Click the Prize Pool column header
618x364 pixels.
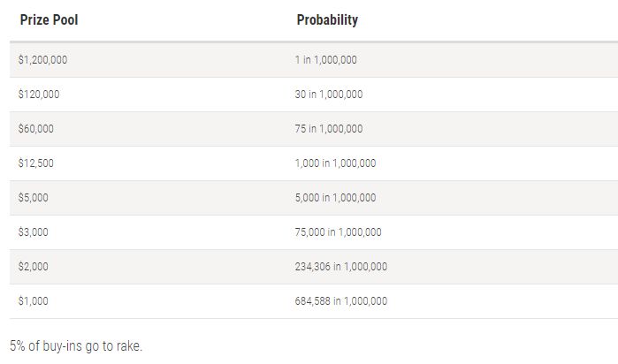(49, 19)
